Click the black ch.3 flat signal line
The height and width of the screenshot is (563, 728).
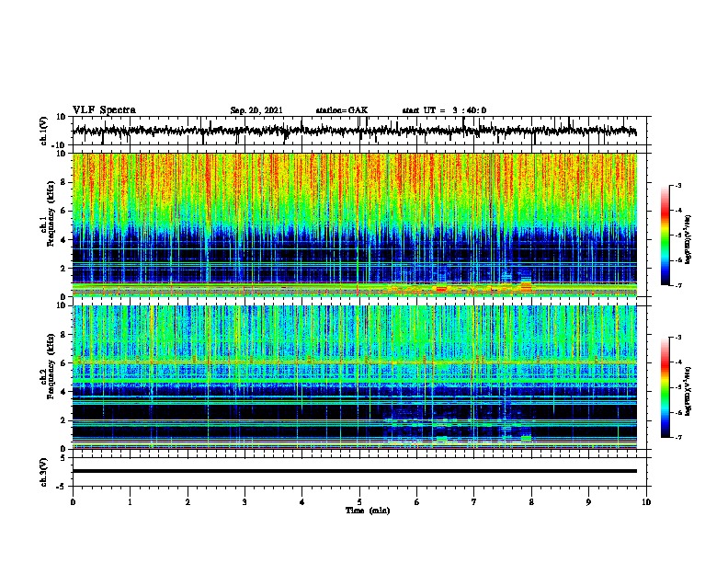pyautogui.click(x=355, y=471)
